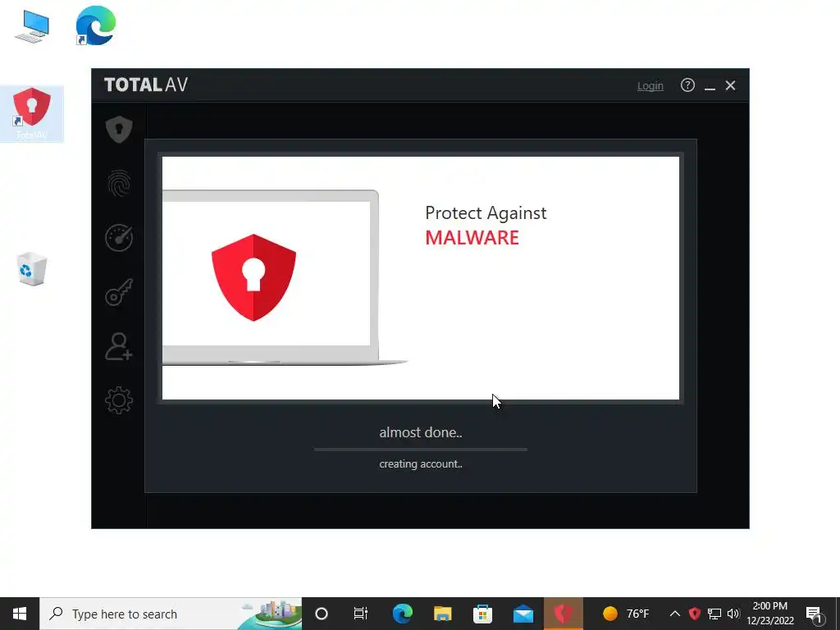Open File Explorer from the taskbar
Screen dimensions: 840x630
[442, 614]
